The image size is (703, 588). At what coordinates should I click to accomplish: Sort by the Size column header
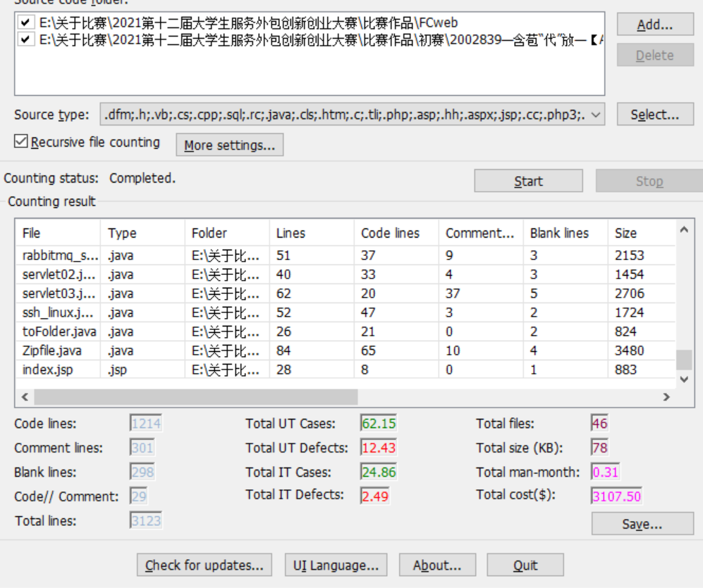(642, 233)
